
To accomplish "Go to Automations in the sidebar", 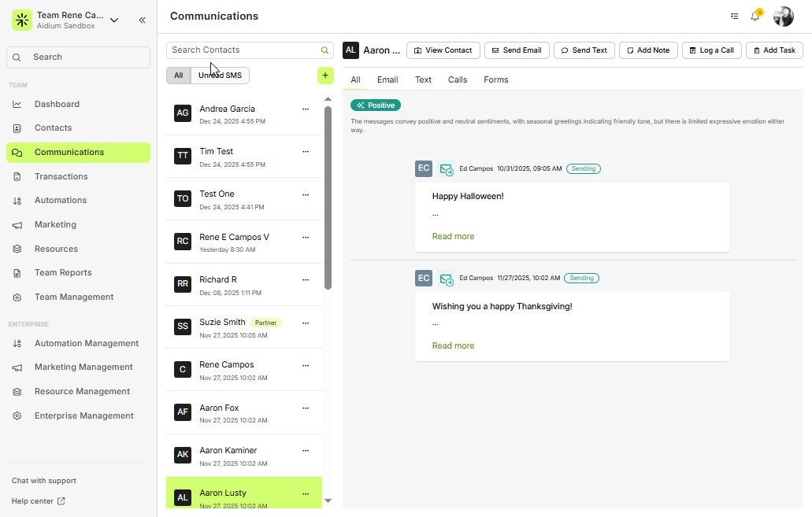I will click(60, 200).
